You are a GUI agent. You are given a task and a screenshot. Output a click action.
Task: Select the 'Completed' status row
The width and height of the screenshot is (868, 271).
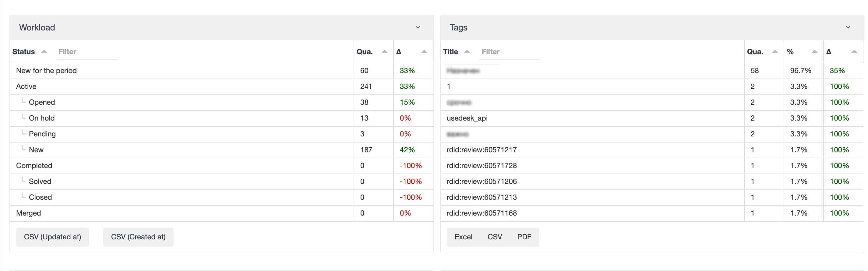221,166
